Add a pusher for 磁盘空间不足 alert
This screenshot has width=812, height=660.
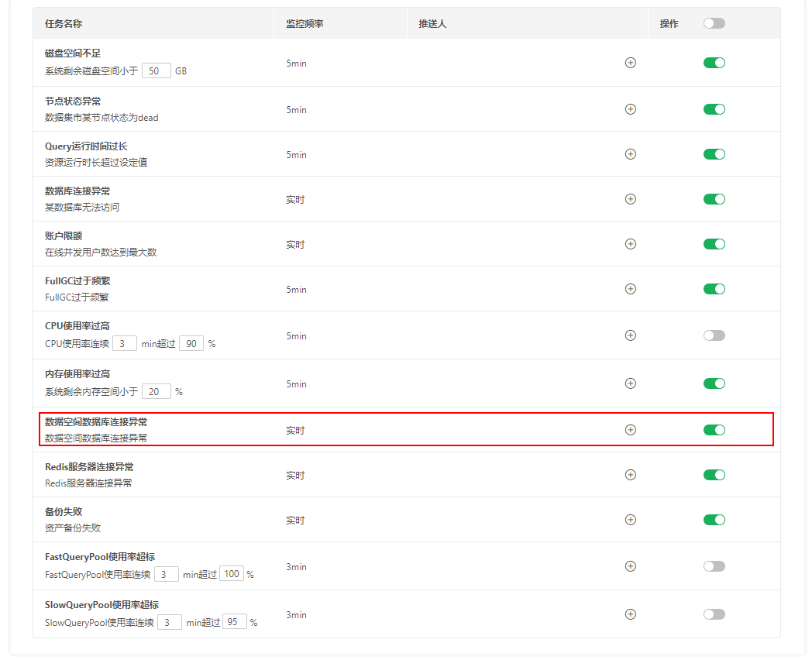point(631,63)
